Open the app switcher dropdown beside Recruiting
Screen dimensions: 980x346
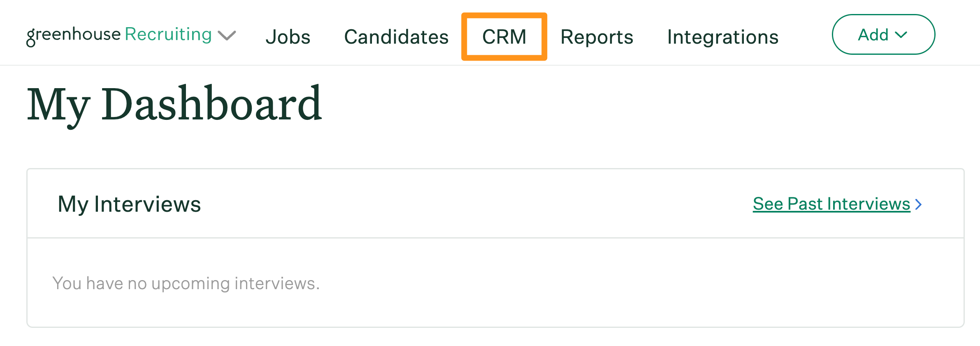pyautogui.click(x=227, y=36)
